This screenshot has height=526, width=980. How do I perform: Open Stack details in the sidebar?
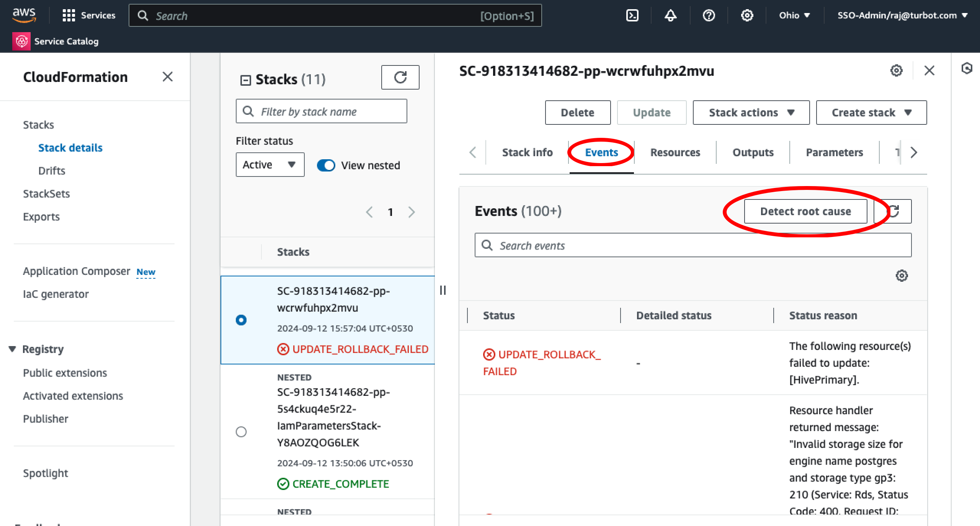click(x=70, y=147)
